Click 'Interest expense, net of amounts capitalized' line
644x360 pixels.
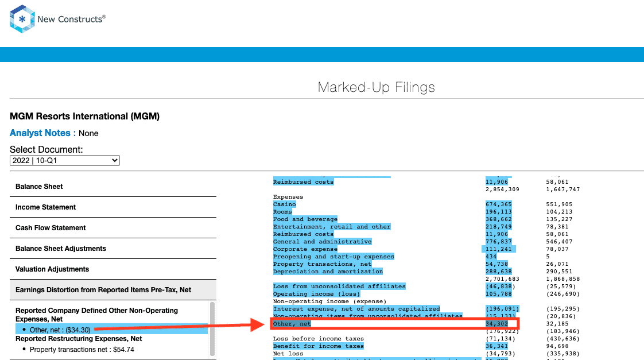pyautogui.click(x=356, y=309)
